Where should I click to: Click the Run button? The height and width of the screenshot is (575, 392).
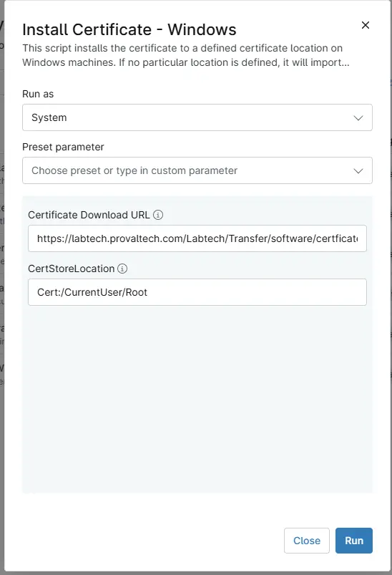(354, 541)
